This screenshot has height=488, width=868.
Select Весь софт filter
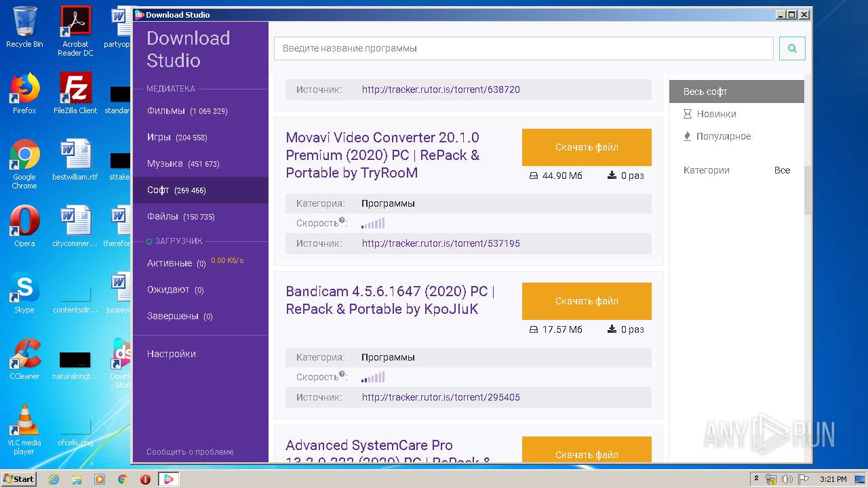(x=736, y=91)
